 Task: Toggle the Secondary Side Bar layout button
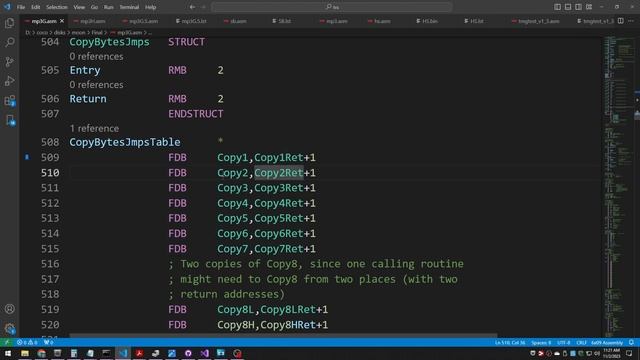[x=578, y=7]
